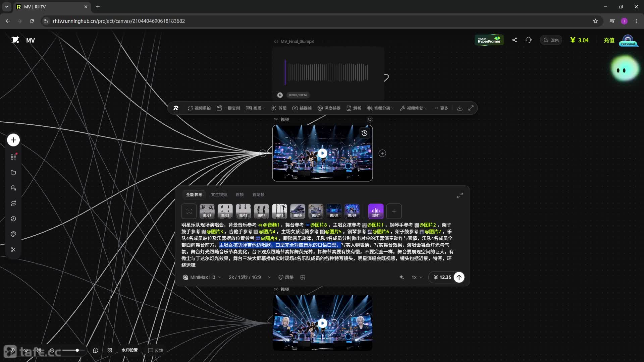
Task: Click the 解析 parse tool
Action: [x=354, y=108]
